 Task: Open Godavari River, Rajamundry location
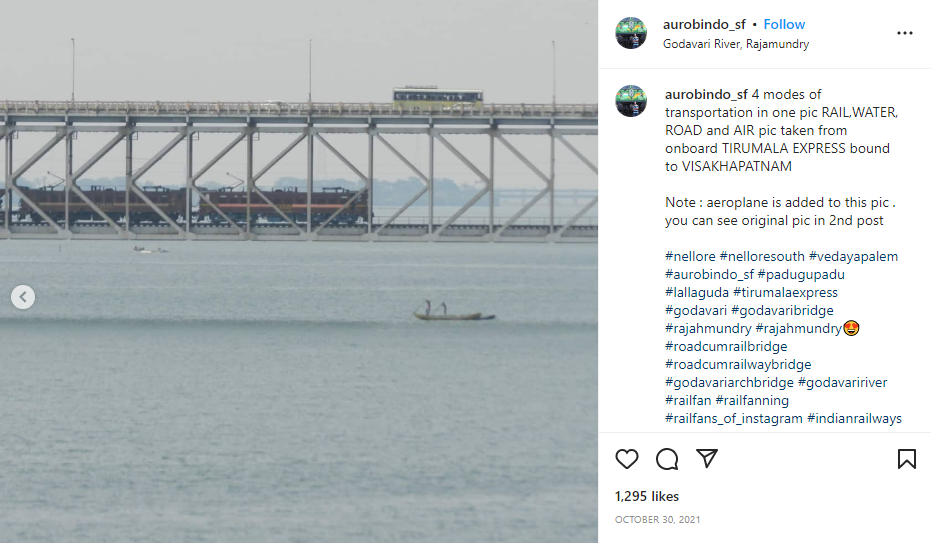[736, 44]
